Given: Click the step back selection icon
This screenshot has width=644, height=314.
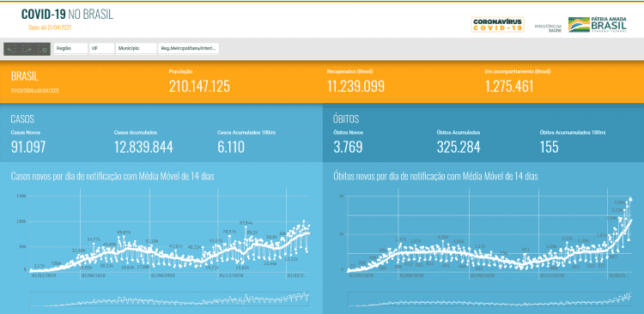Looking at the screenshot, I should 12,49.
